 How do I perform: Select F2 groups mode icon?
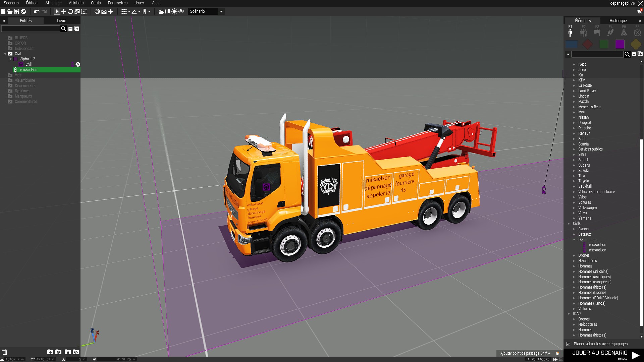pyautogui.click(x=584, y=33)
